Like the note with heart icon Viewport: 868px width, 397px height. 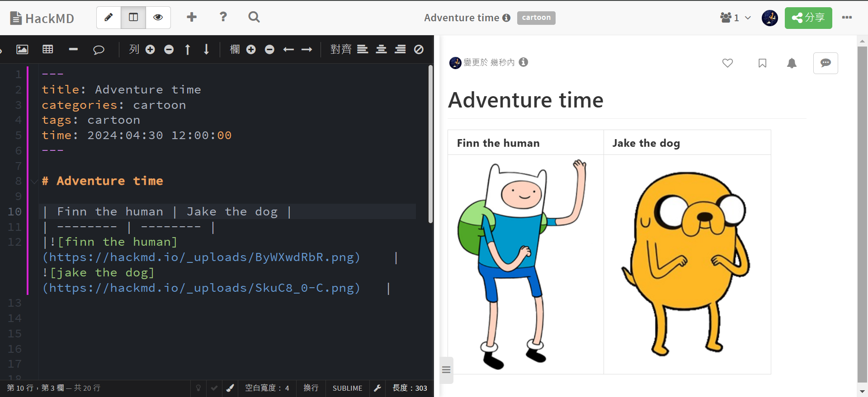tap(727, 63)
